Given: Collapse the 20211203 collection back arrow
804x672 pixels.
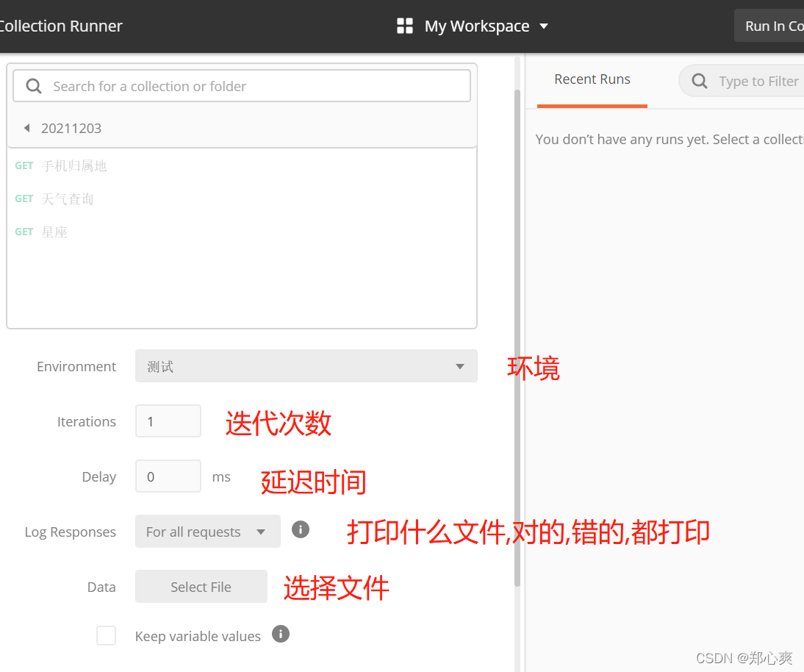Looking at the screenshot, I should (x=26, y=128).
